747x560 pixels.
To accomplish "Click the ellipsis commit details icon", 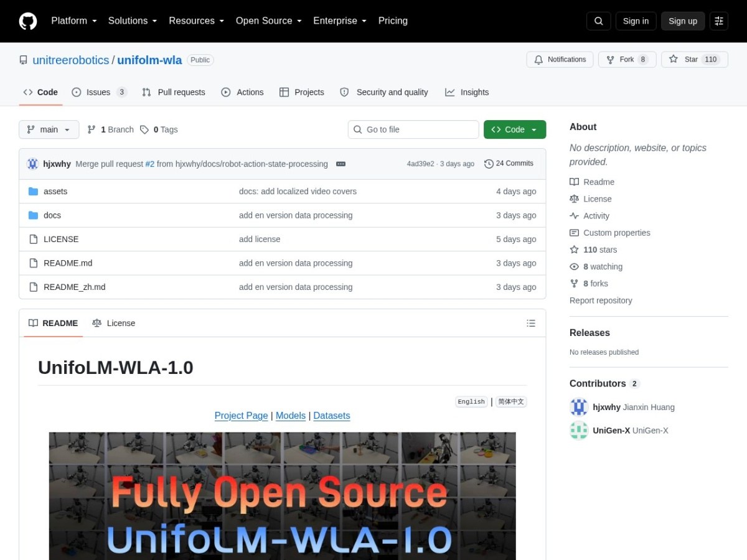I will (341, 164).
